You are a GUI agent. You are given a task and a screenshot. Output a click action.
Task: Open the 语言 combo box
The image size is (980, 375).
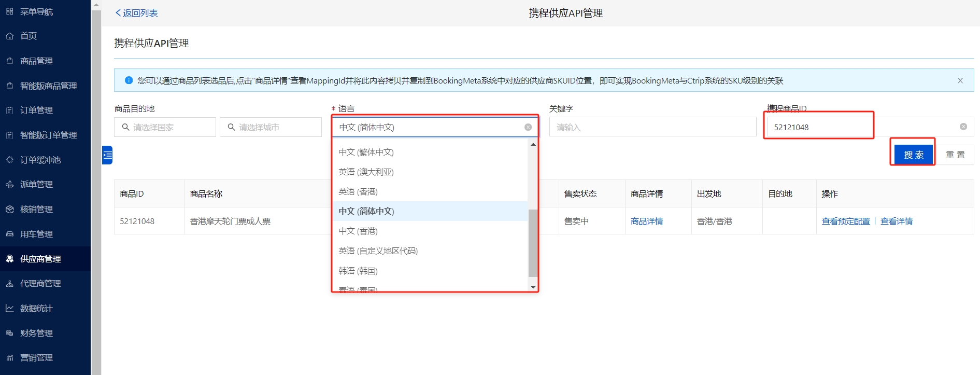tap(435, 127)
